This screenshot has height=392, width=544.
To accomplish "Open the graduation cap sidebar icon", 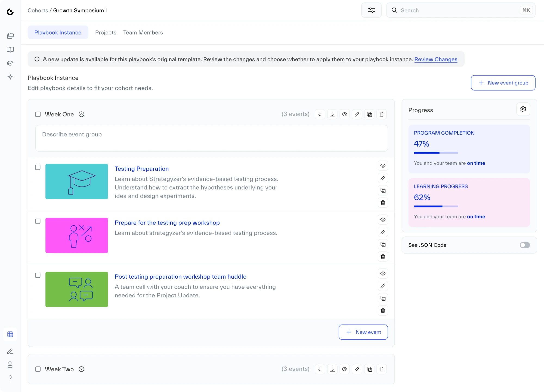I will [x=10, y=63].
